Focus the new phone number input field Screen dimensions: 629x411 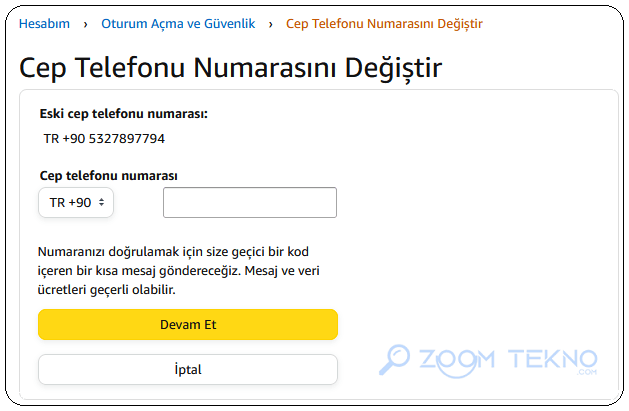pos(250,202)
